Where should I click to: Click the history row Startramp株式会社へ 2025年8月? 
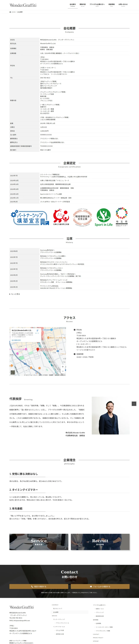point(69,251)
